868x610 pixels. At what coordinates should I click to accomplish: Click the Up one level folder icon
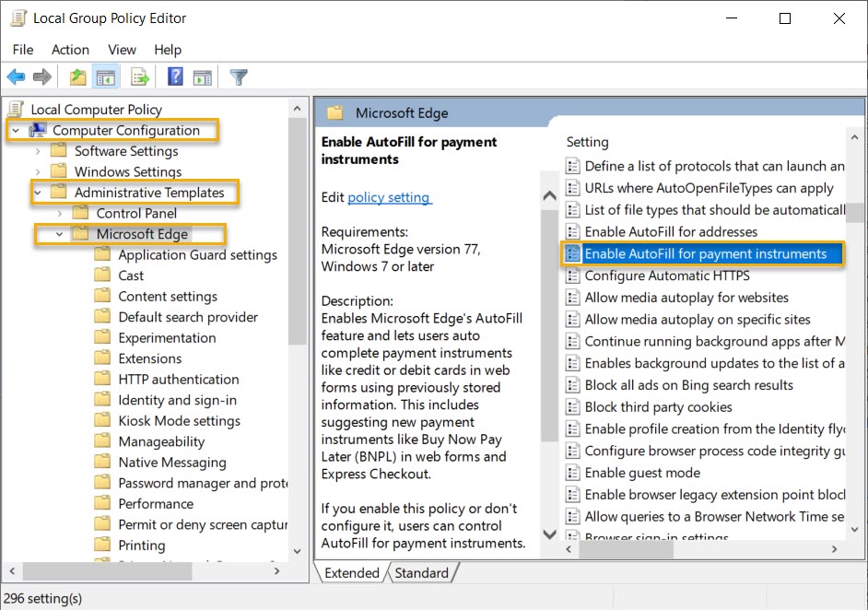point(77,76)
